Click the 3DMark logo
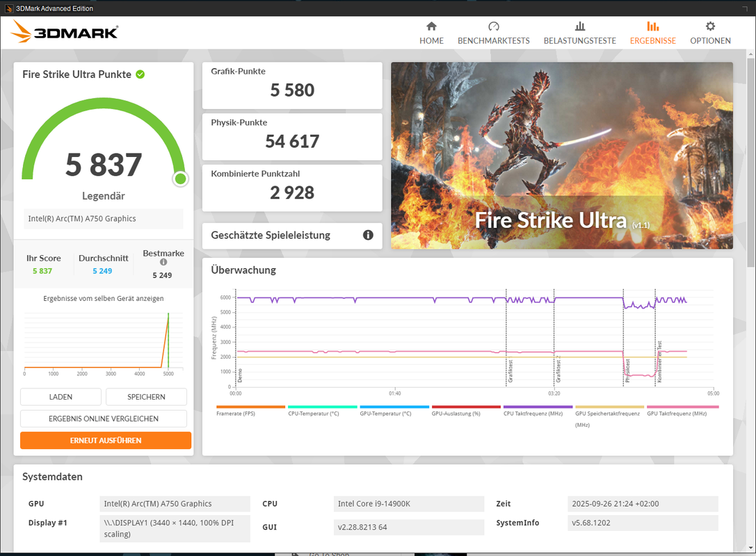This screenshot has height=556, width=756. (64, 32)
